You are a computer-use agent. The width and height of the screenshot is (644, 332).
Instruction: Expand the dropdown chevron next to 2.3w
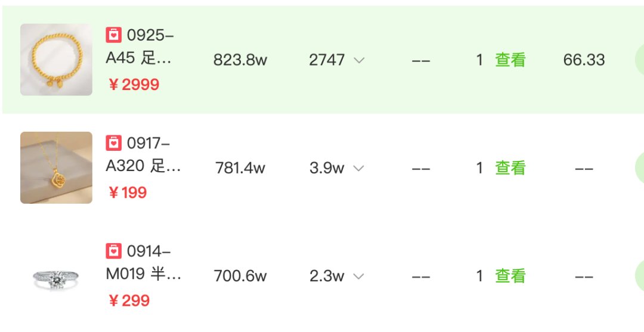pyautogui.click(x=358, y=276)
